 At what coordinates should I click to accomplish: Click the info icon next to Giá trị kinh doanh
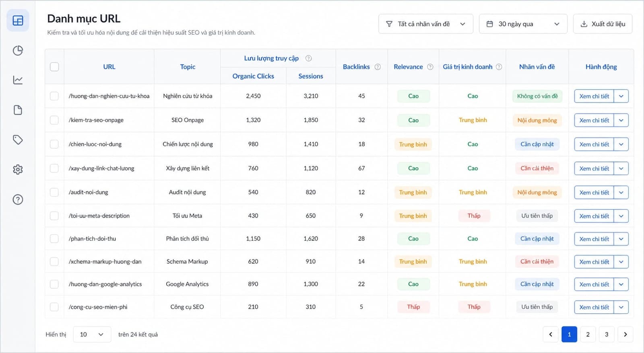[499, 67]
